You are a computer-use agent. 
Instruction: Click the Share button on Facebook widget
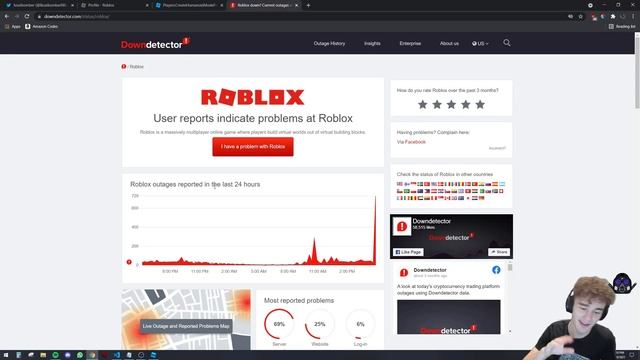click(499, 252)
